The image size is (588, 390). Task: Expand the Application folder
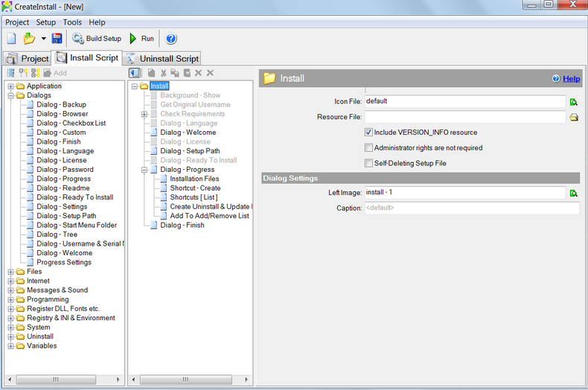11,86
